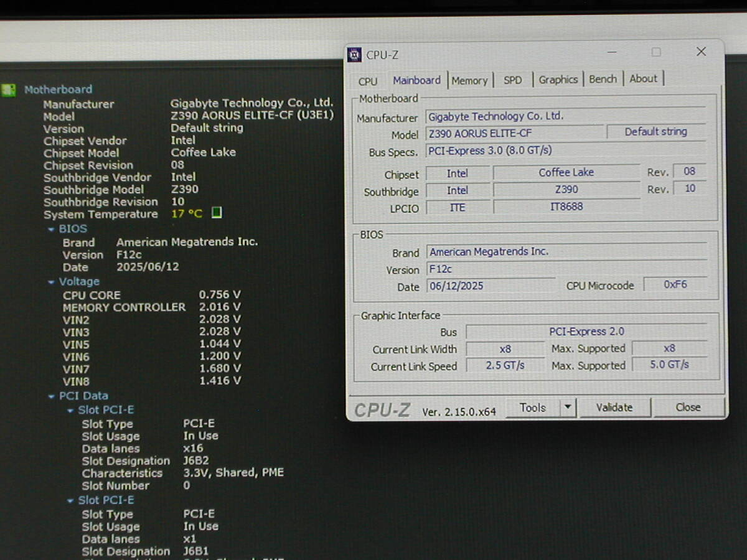Click the BIOS Version field showing F12c

[491, 269]
